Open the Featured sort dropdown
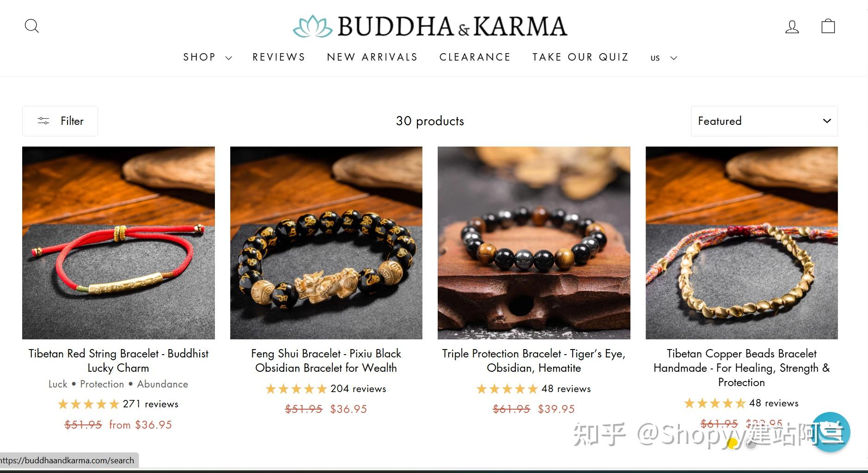The height and width of the screenshot is (473, 868). tap(764, 121)
